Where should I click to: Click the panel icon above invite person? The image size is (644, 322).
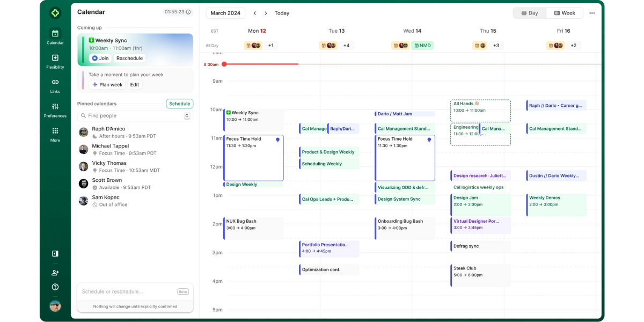(x=55, y=253)
